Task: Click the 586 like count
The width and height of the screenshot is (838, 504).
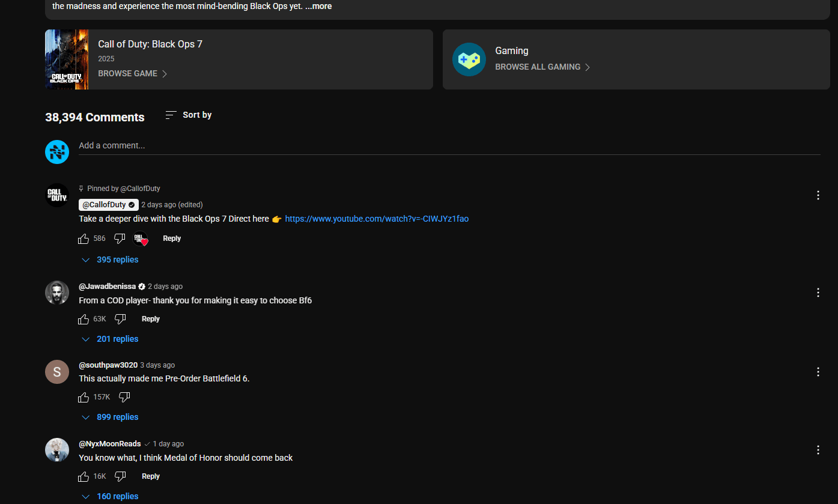Action: coord(100,238)
